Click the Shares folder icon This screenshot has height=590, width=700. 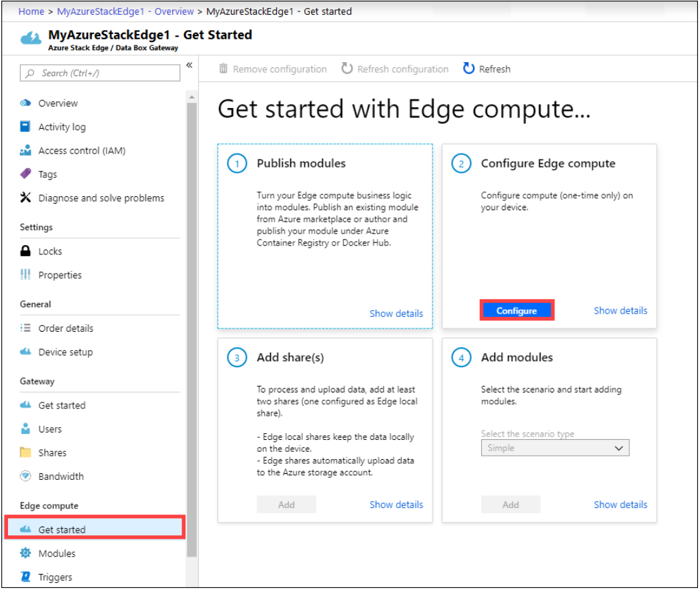25,453
